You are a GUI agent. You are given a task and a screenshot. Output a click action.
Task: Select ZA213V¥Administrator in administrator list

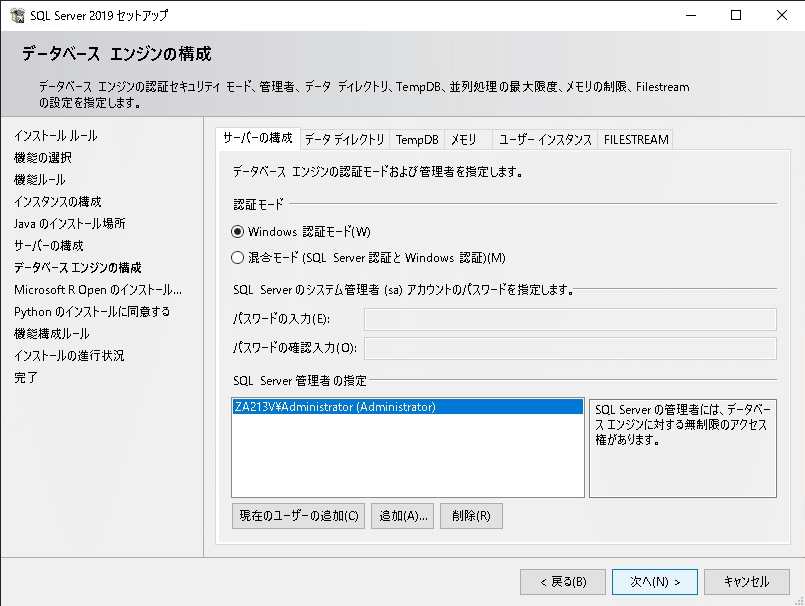[408, 407]
